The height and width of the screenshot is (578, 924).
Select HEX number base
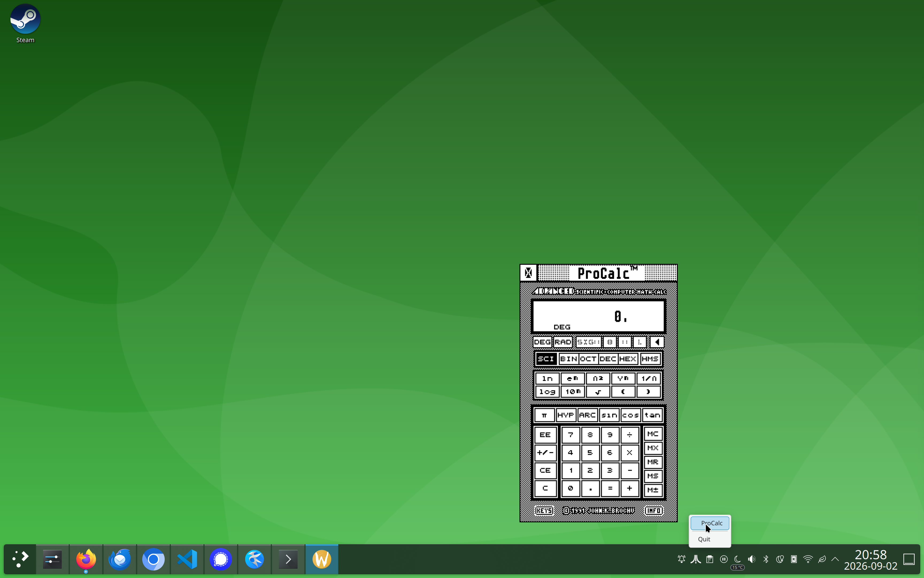tap(628, 359)
